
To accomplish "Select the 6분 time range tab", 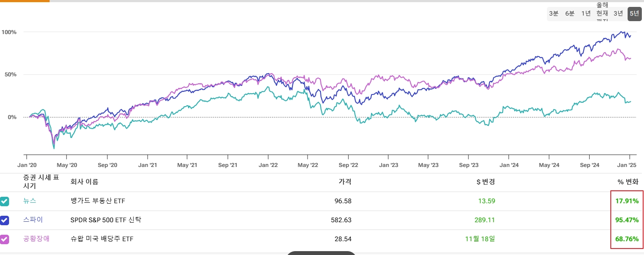I will (570, 13).
